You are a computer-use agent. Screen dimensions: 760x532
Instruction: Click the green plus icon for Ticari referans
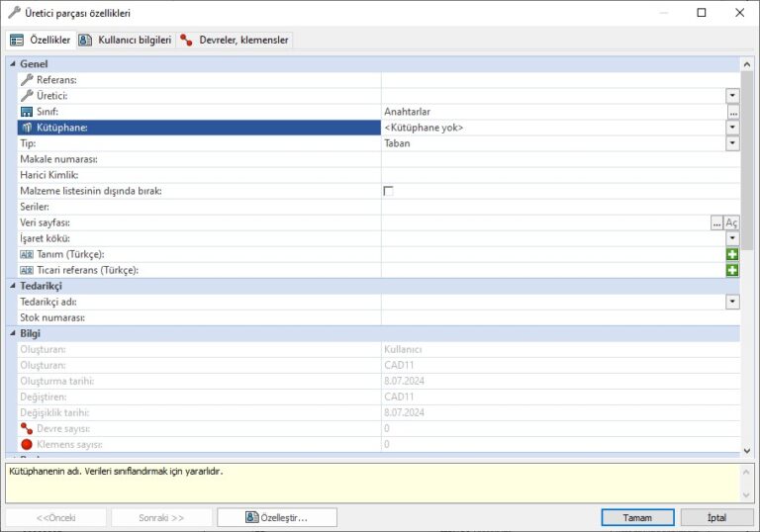point(732,270)
